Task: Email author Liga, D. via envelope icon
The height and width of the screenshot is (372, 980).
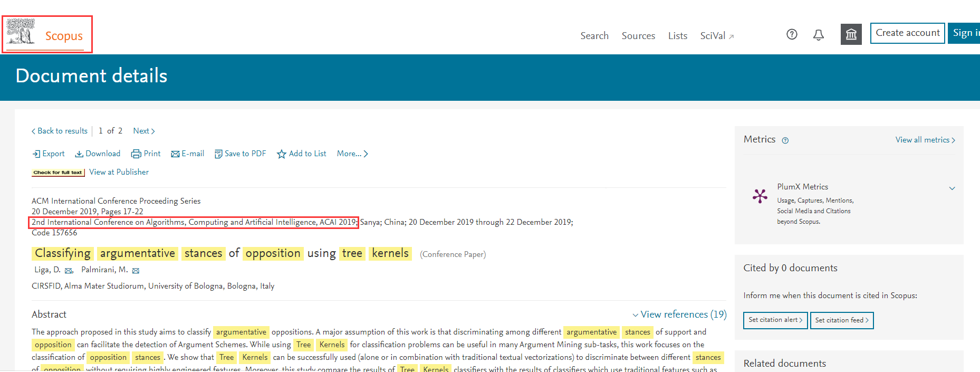Action: point(69,271)
